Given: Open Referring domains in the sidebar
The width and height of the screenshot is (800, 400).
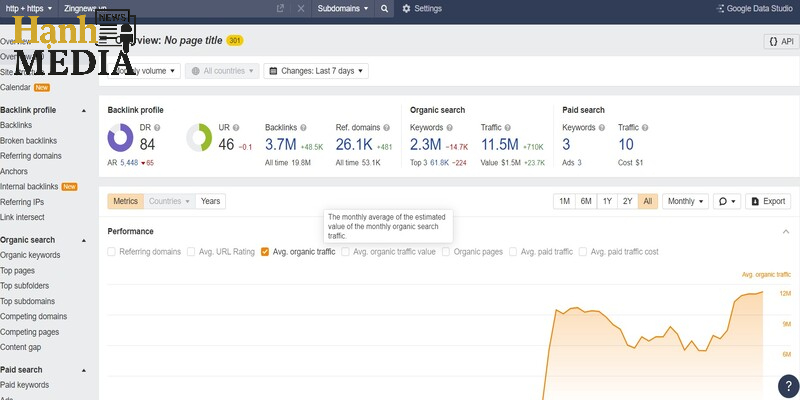Looking at the screenshot, I should tap(31, 156).
